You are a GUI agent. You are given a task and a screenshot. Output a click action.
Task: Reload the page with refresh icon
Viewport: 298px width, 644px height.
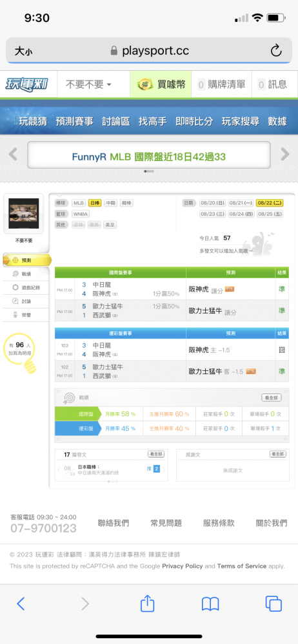click(x=276, y=51)
